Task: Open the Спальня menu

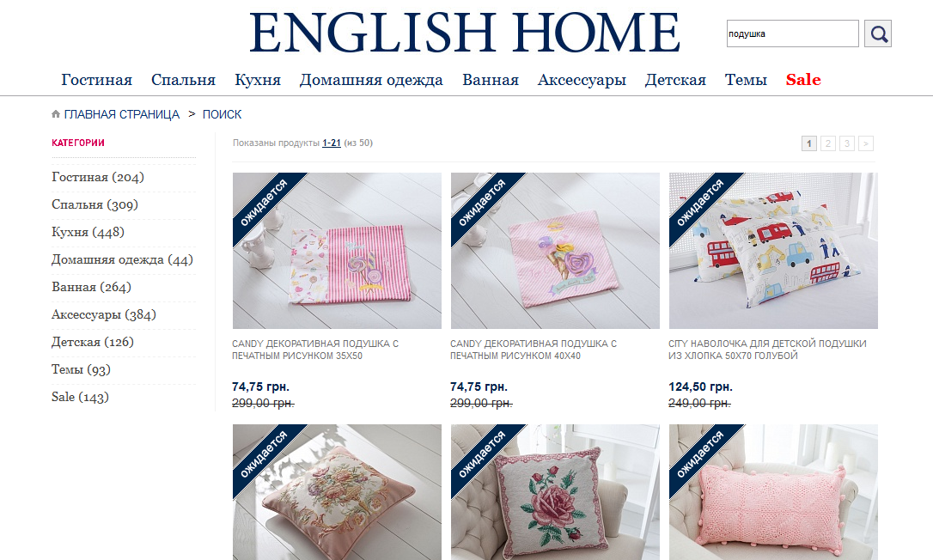Action: click(183, 80)
